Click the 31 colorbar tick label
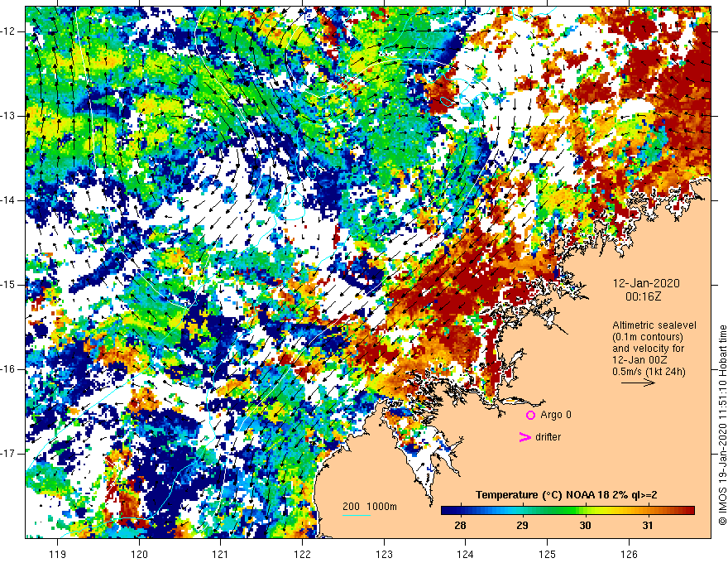Viewport: 728px width, 563px height. tap(648, 526)
